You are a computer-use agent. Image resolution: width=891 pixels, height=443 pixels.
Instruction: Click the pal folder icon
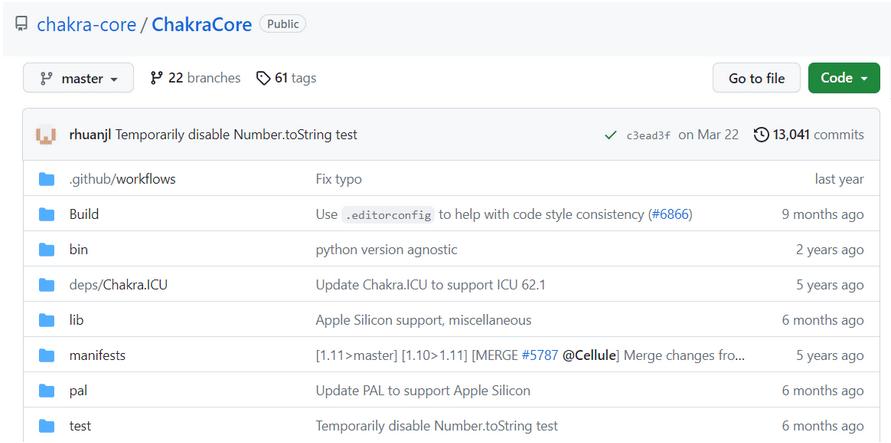tap(46, 391)
